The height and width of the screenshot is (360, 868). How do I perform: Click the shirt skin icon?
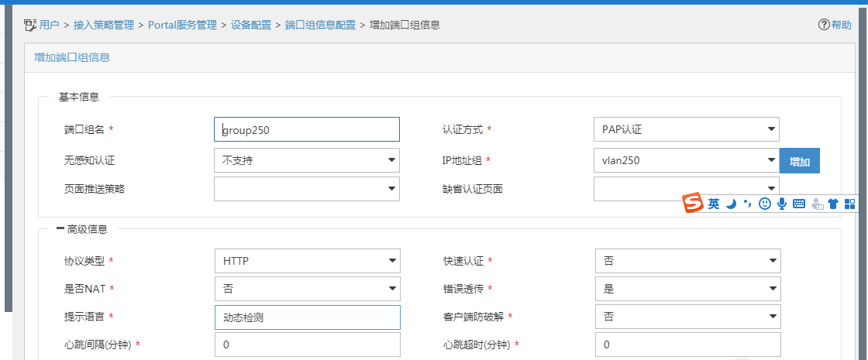pyautogui.click(x=833, y=204)
